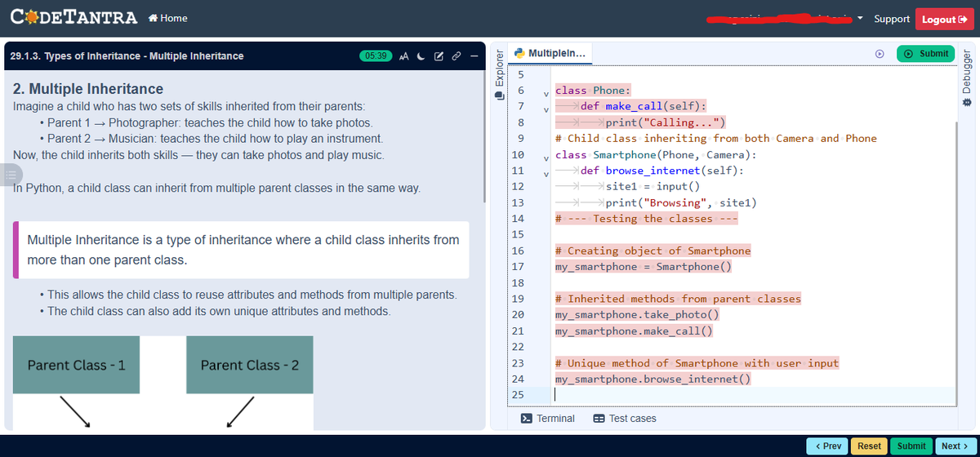
Task: Go to Home in top navigation
Action: (x=167, y=19)
